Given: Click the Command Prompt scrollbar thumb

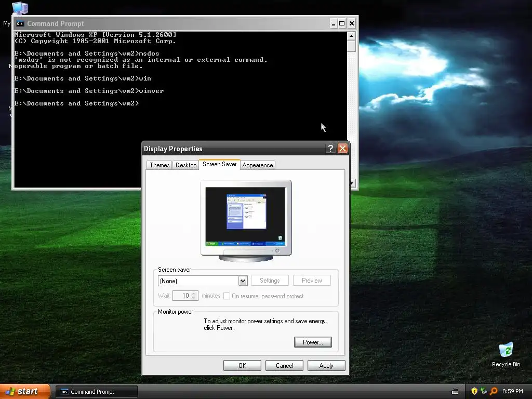Looking at the screenshot, I should click(352, 46).
